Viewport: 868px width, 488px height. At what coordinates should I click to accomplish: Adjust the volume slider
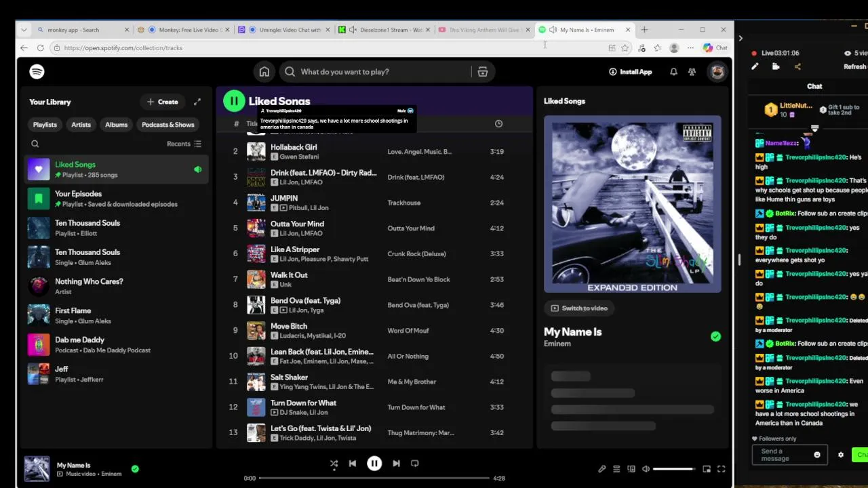(674, 469)
